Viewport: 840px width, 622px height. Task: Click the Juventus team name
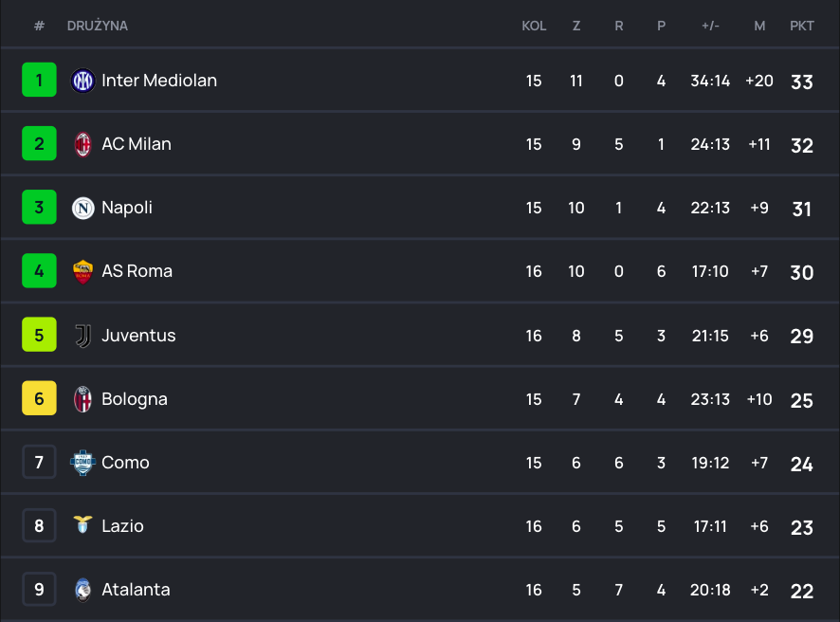coord(138,335)
